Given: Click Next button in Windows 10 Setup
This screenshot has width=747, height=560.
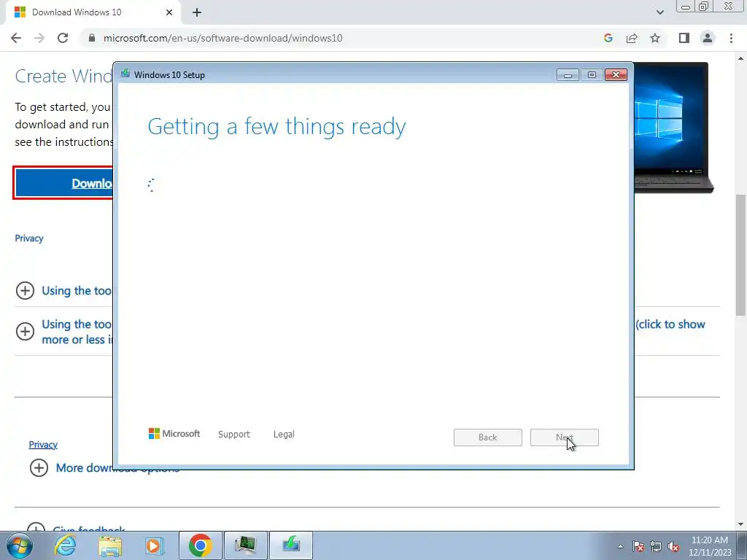Looking at the screenshot, I should coord(564,437).
